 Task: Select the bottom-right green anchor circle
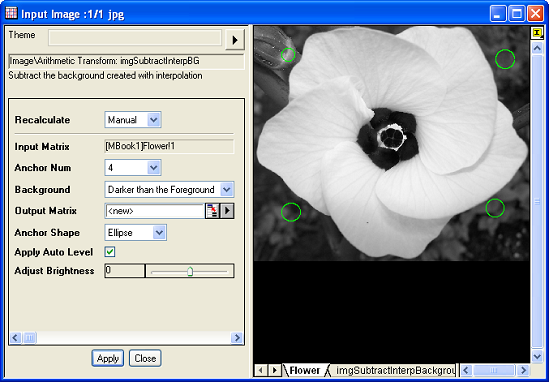(x=495, y=208)
